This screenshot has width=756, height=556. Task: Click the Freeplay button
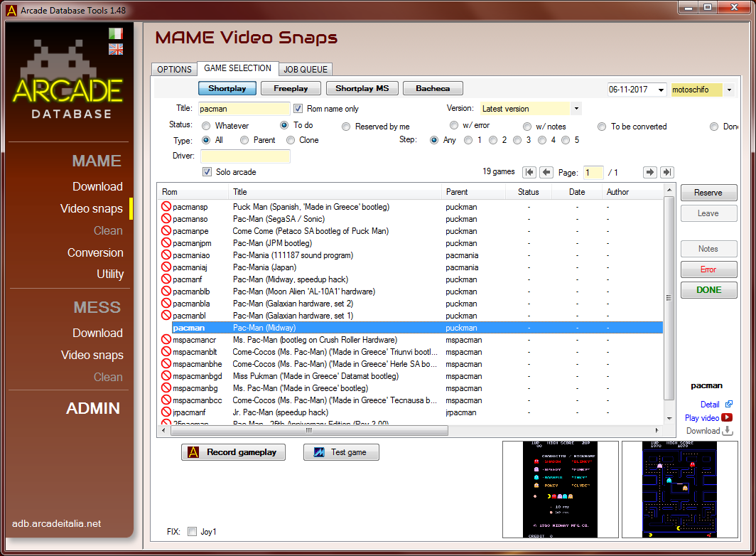click(x=291, y=88)
